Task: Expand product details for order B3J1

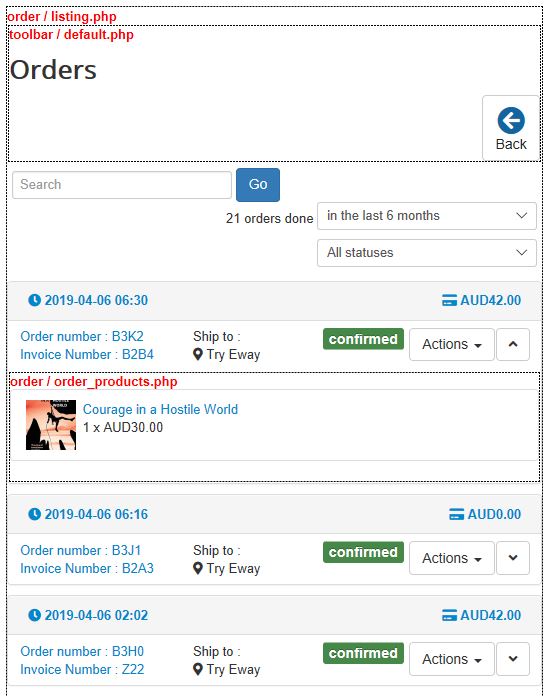Action: 513,558
